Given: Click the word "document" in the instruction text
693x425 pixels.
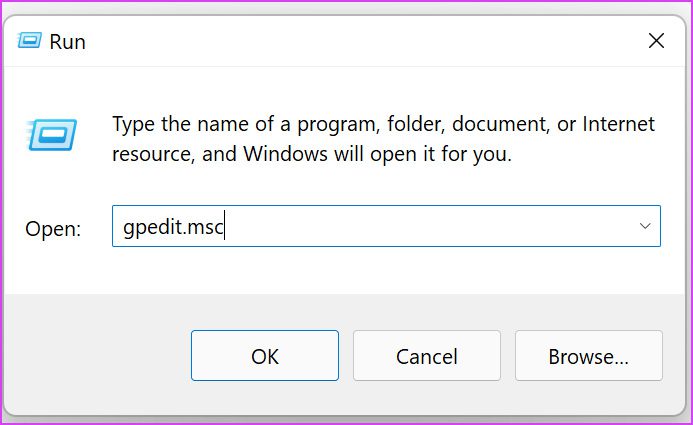Looking at the screenshot, I should pos(501,124).
